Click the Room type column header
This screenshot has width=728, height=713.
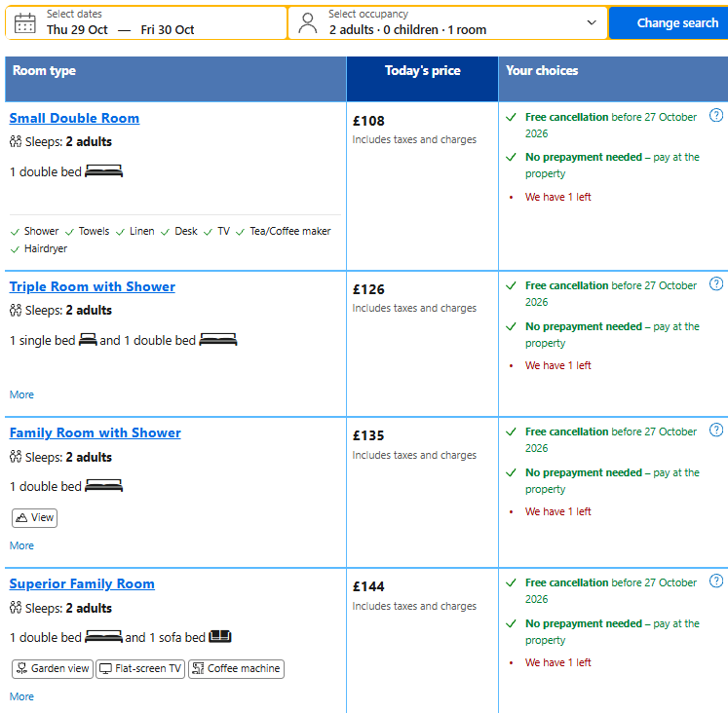pyautogui.click(x=175, y=79)
